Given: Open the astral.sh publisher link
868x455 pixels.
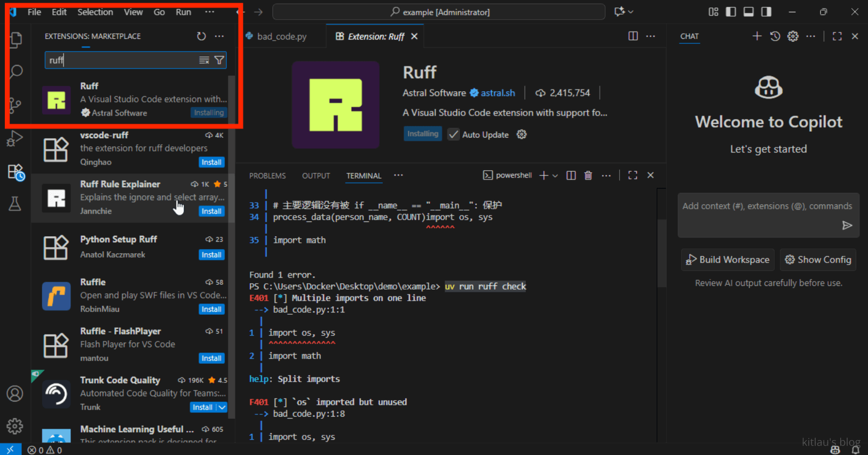Looking at the screenshot, I should pyautogui.click(x=498, y=93).
